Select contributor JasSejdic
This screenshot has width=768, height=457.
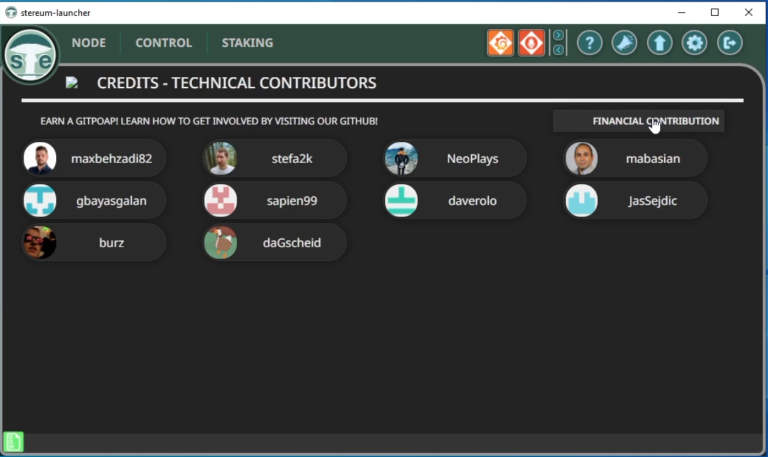pos(636,201)
